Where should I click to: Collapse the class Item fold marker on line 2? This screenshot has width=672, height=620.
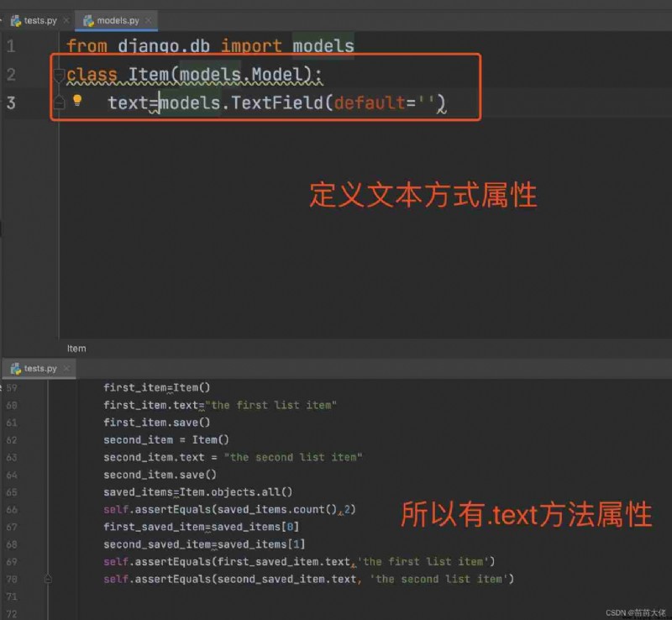tap(60, 76)
